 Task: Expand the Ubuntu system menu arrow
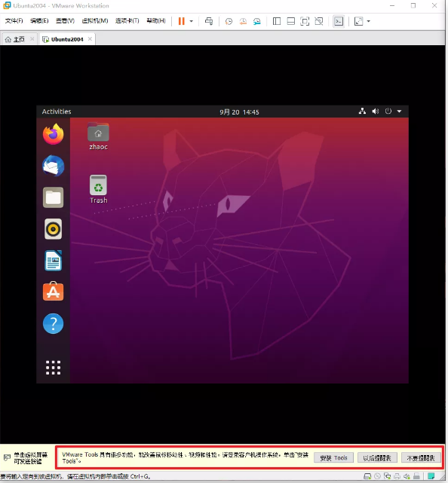point(399,112)
